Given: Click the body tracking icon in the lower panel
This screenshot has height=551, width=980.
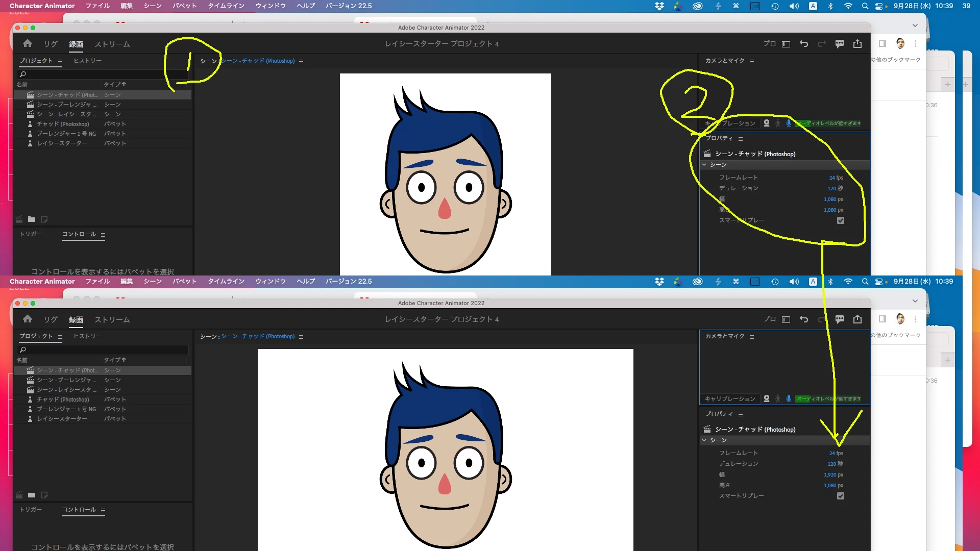Looking at the screenshot, I should coord(778,398).
